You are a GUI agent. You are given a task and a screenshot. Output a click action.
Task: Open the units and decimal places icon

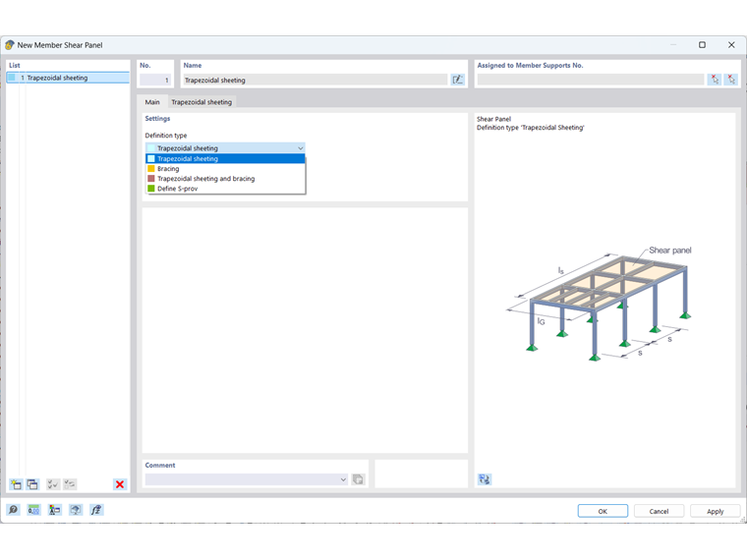click(x=33, y=510)
